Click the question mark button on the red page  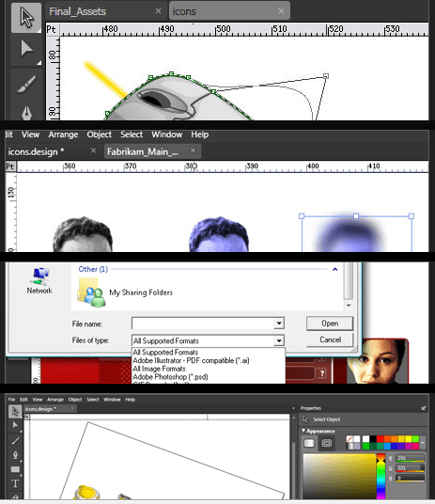pos(322,373)
